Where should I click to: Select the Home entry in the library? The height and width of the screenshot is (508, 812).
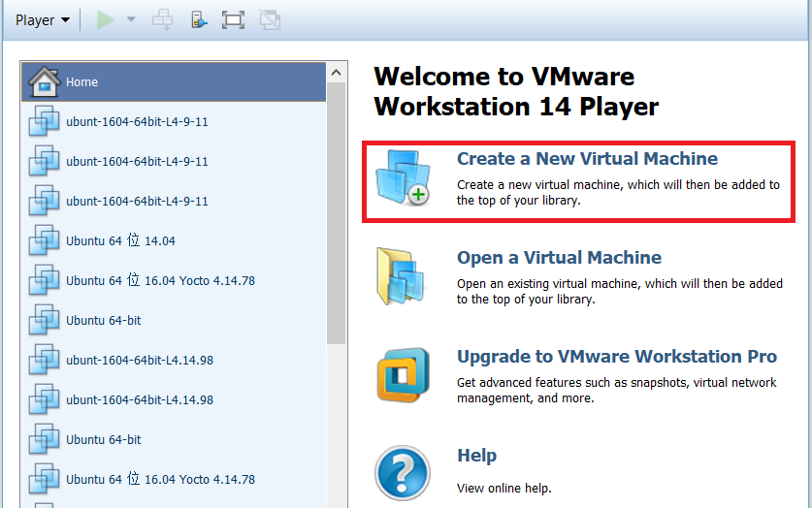(x=174, y=81)
